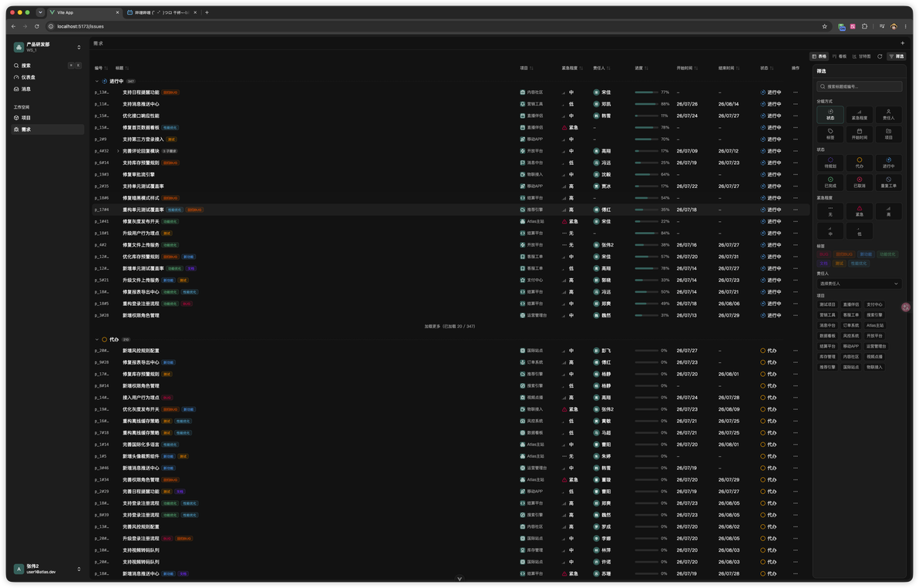Filter by project 测试项目
919x588 pixels.
[827, 304]
